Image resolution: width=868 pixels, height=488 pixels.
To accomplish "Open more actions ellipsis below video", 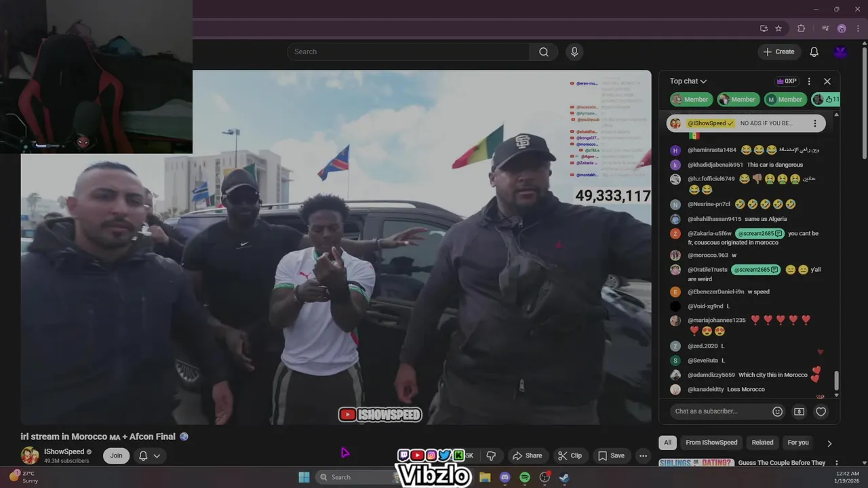I will pyautogui.click(x=643, y=455).
